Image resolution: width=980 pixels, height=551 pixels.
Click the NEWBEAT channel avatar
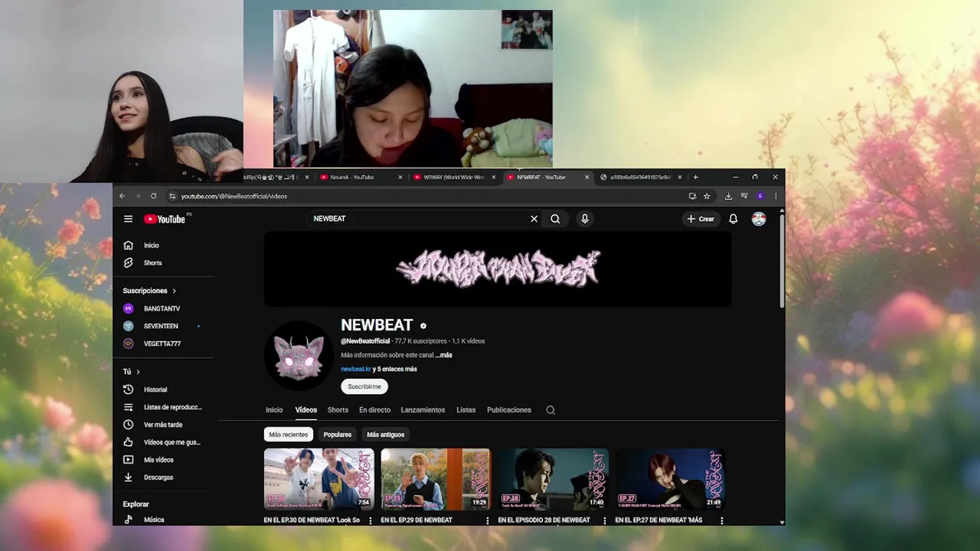299,356
